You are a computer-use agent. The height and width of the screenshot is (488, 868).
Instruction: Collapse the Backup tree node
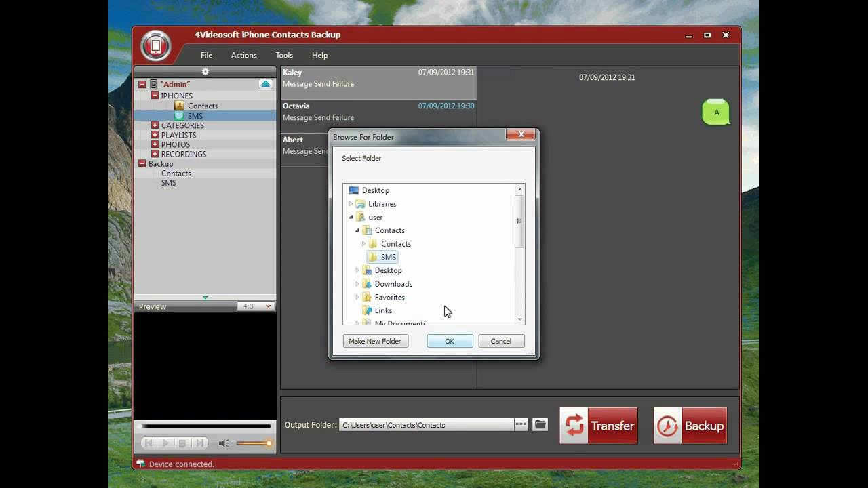pyautogui.click(x=142, y=163)
